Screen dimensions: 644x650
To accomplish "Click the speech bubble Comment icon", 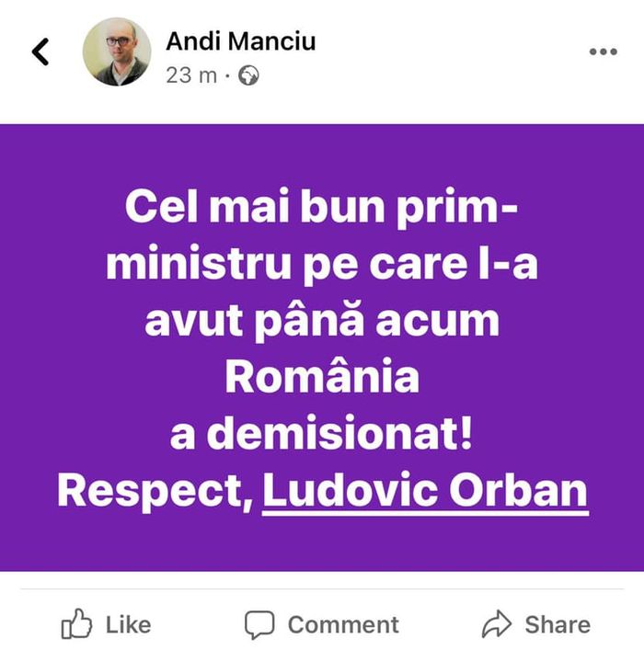I will 259,624.
